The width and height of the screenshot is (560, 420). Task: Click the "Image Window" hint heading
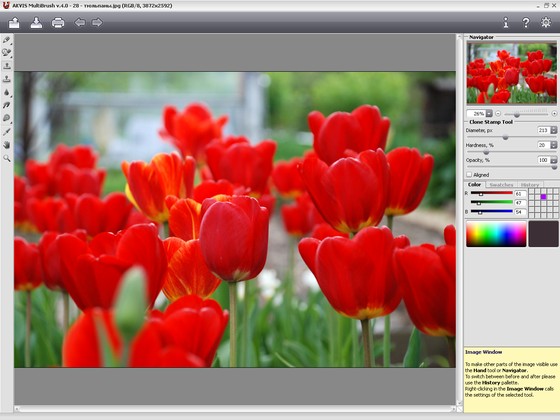(x=484, y=352)
